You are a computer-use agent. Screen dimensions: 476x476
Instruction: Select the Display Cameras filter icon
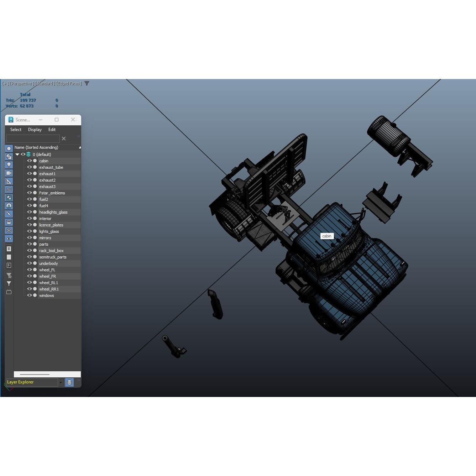[x=9, y=173]
